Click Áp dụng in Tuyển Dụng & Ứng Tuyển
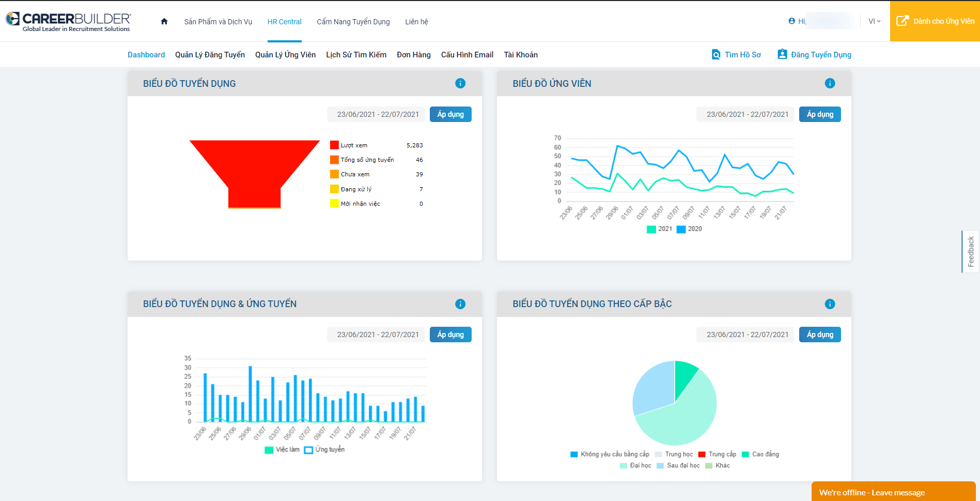This screenshot has height=501, width=980. (x=450, y=335)
